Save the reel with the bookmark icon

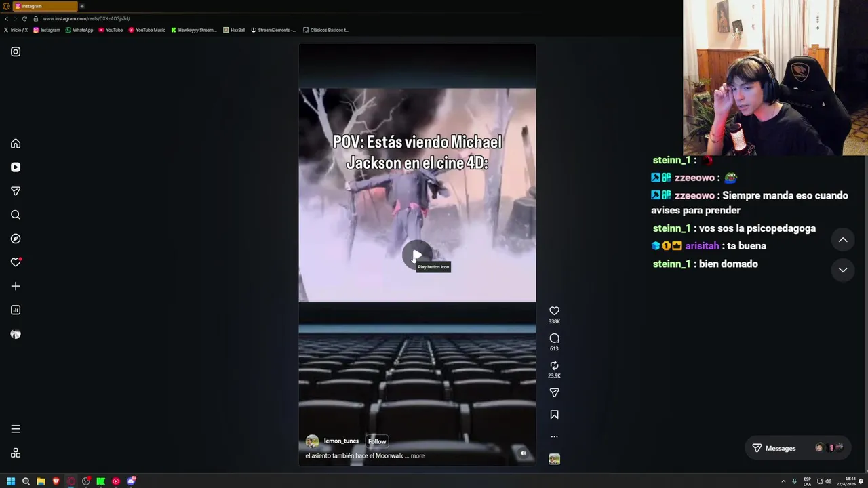pyautogui.click(x=554, y=414)
